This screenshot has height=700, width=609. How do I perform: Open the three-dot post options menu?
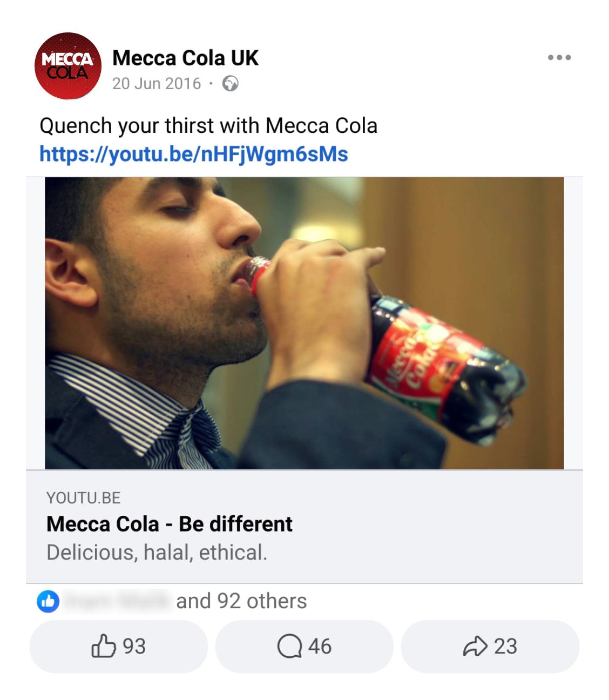coord(559,57)
